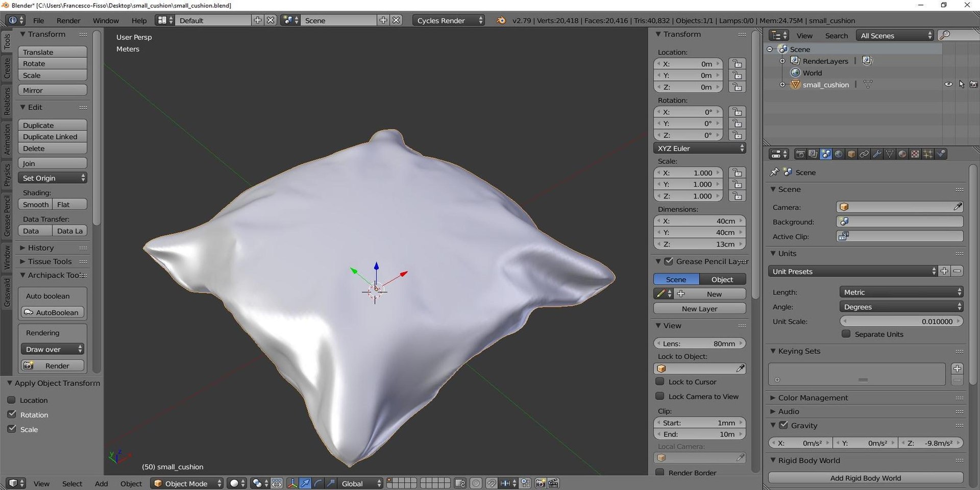
Task: Open the Add menu in viewport header
Action: pyautogui.click(x=101, y=483)
